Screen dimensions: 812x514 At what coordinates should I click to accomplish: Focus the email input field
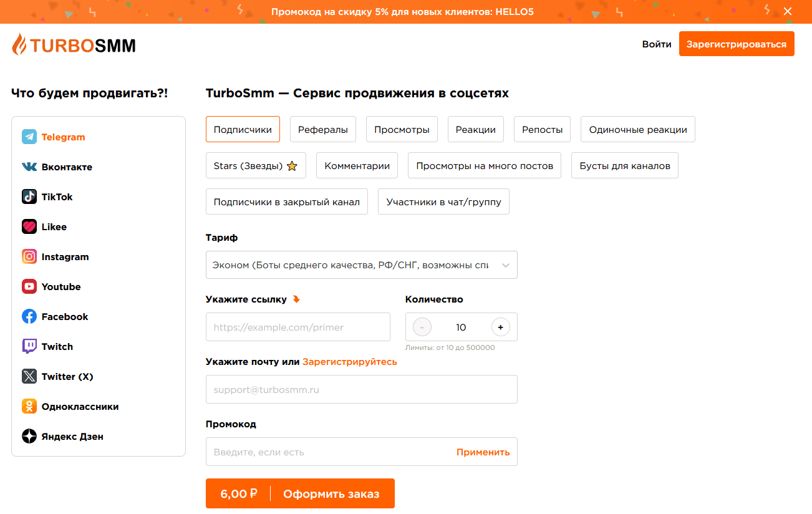click(362, 389)
